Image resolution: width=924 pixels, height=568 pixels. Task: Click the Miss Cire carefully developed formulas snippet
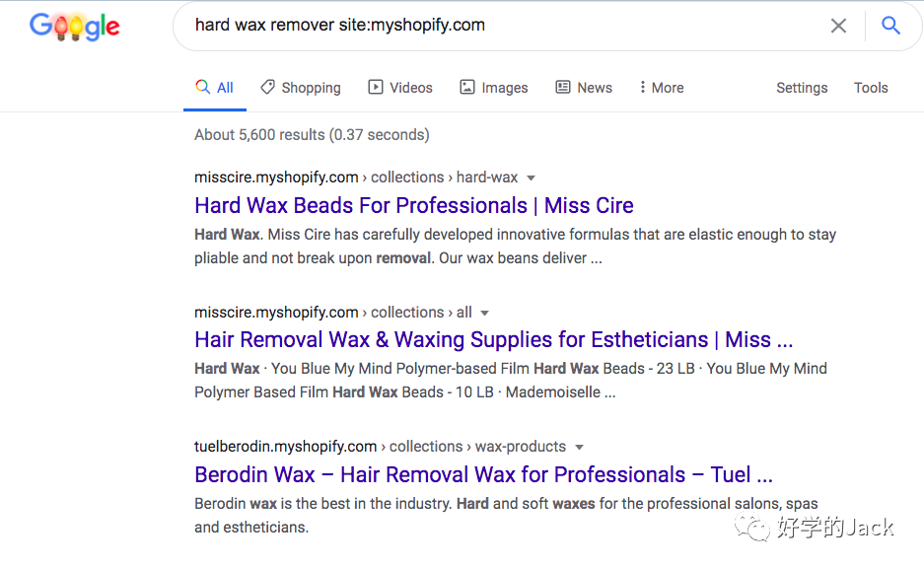coord(516,247)
